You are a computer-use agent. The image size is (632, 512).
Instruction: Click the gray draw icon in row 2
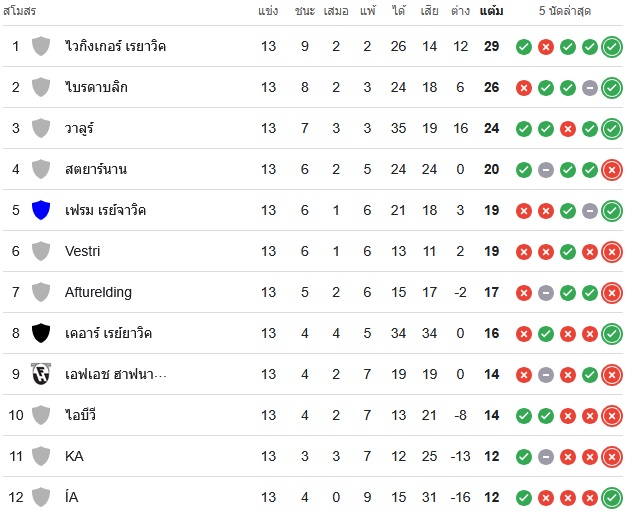[590, 88]
